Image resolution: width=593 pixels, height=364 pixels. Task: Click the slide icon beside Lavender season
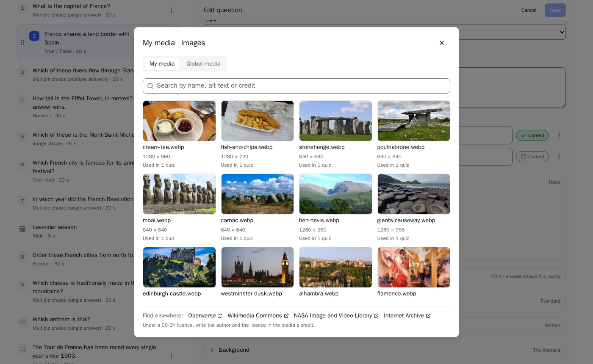(x=22, y=229)
